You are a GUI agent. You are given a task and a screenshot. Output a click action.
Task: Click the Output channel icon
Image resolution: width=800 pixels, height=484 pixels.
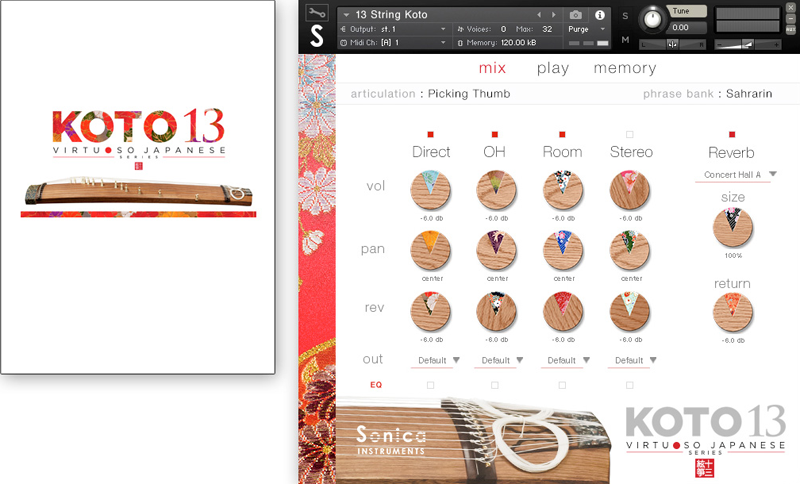click(343, 29)
